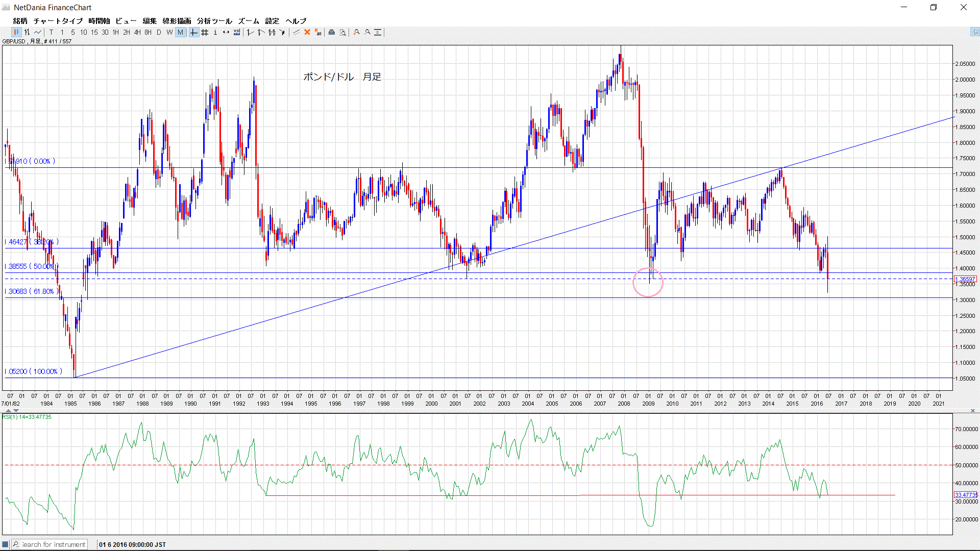Click the zoom in magnifier icon
The width and height of the screenshot is (980, 551).
tap(356, 32)
